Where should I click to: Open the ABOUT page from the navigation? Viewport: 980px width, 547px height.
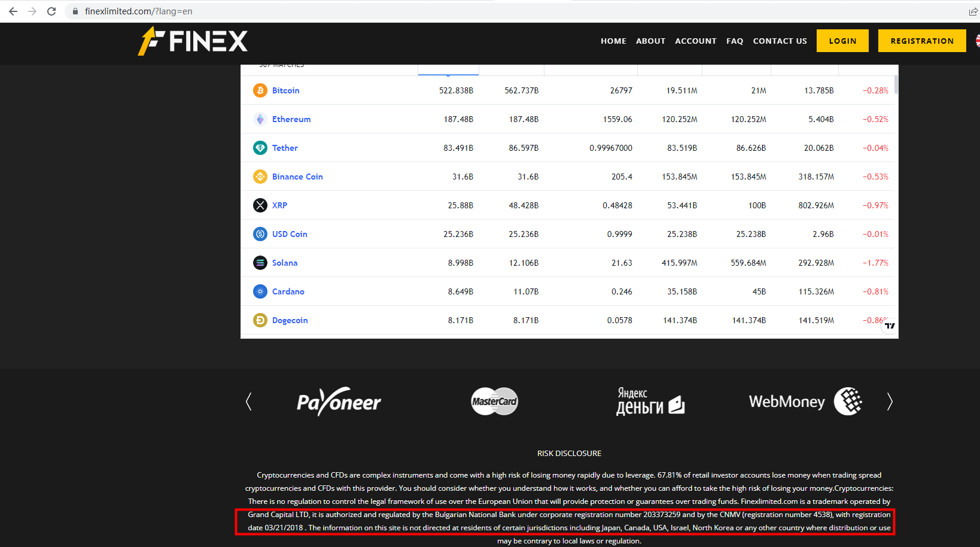click(x=650, y=41)
